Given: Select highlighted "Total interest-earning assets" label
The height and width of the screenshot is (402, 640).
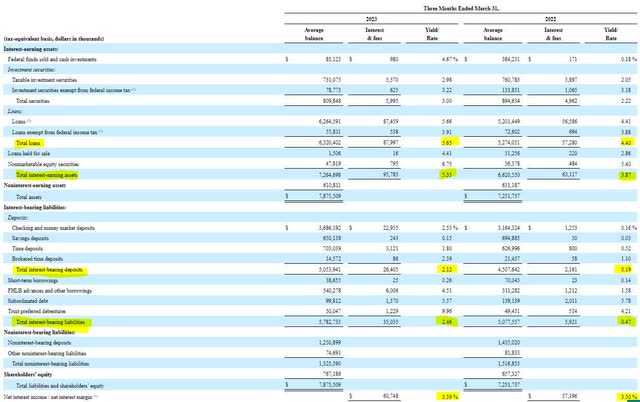Looking at the screenshot, I should pyautogui.click(x=47, y=175).
